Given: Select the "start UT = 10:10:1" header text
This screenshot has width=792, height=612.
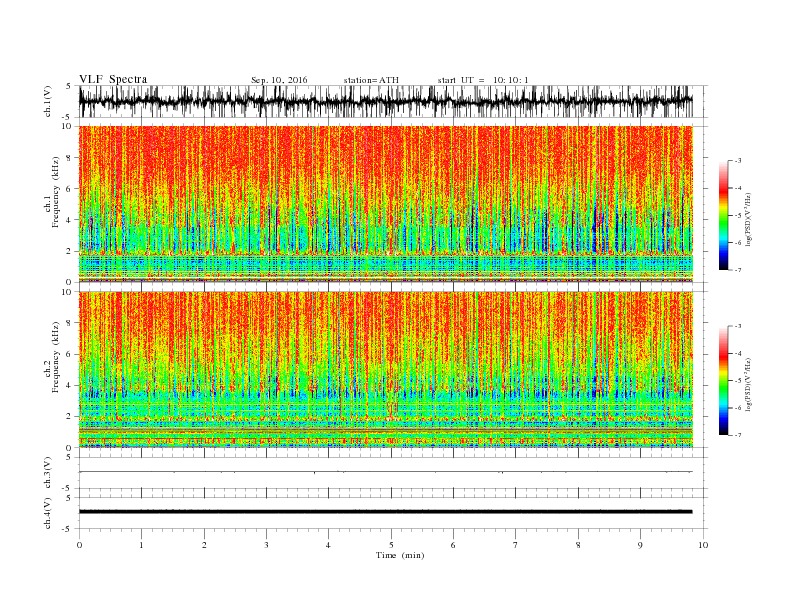Looking at the screenshot, I should [x=483, y=80].
